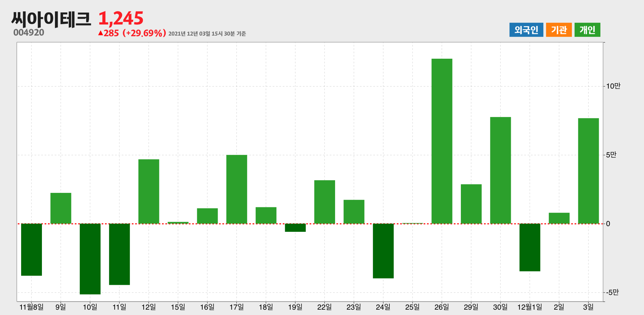Click the timestamp 2021년 12년 03일 15시 30분 기준
Viewport: 644px width, 315px height.
coord(207,34)
